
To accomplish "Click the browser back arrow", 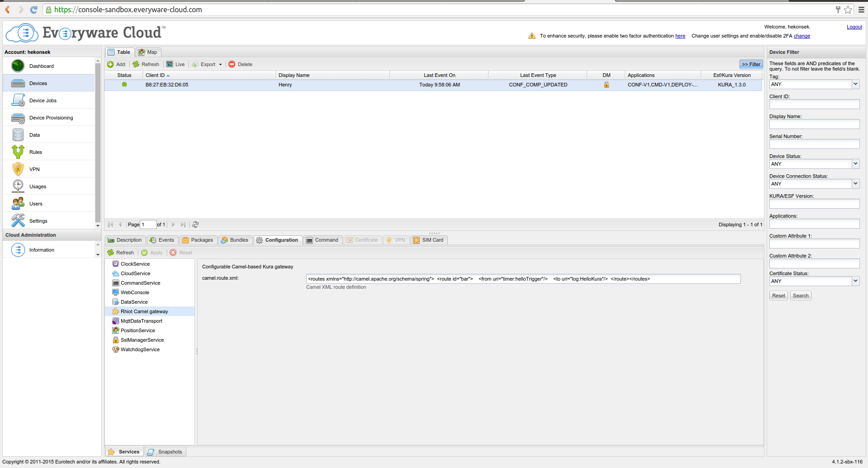I will [x=8, y=10].
